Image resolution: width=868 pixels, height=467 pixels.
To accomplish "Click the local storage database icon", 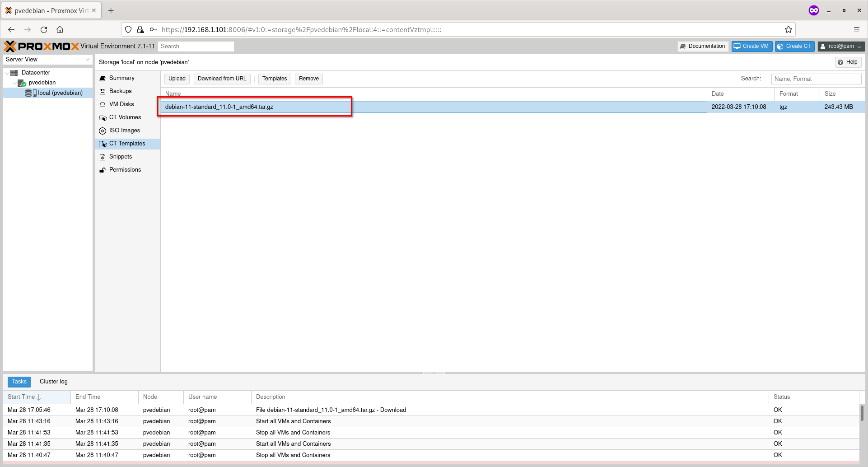I will pyautogui.click(x=31, y=93).
